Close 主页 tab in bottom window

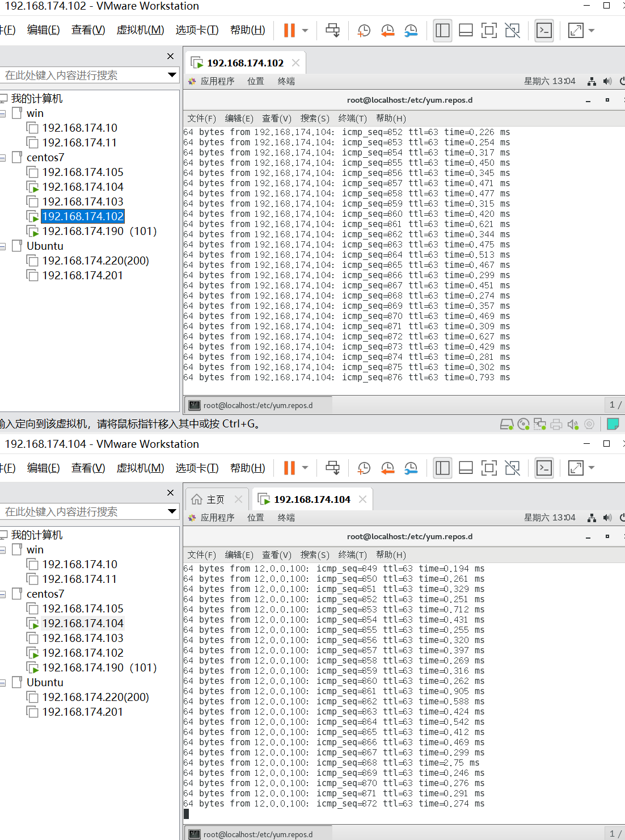pyautogui.click(x=238, y=499)
